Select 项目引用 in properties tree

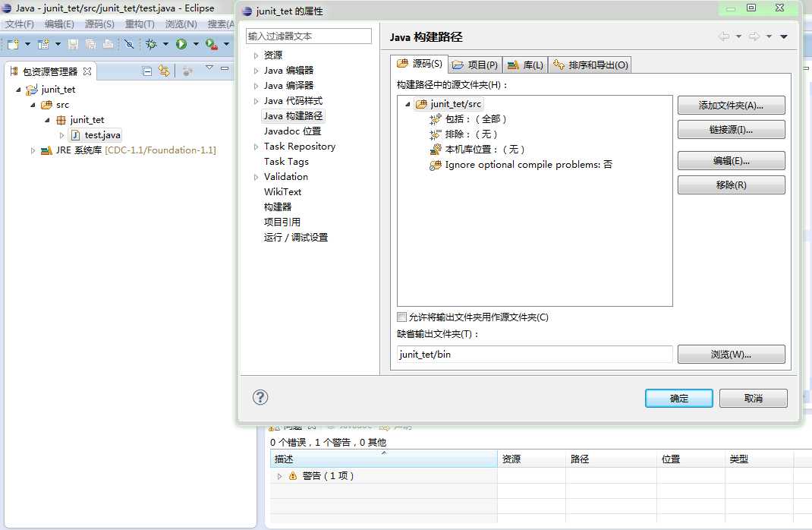point(282,222)
